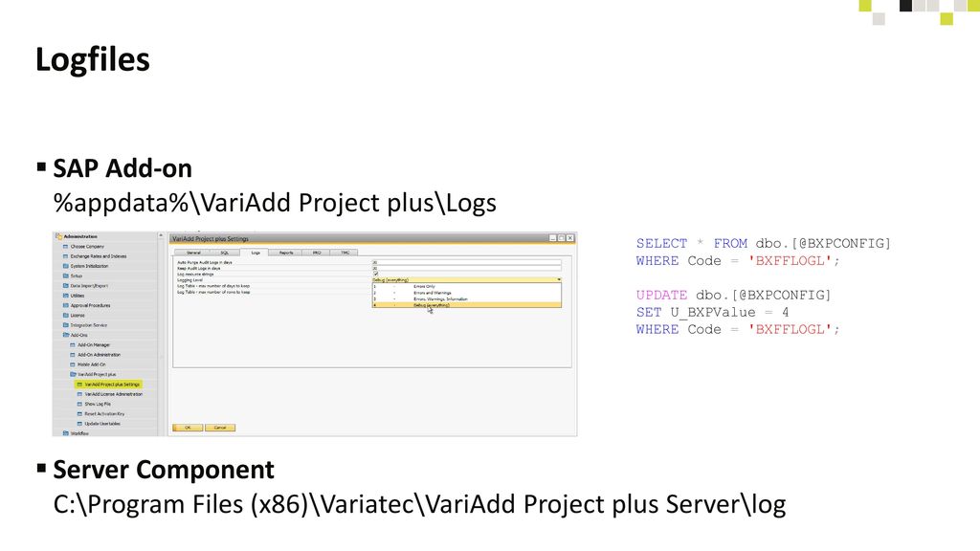Click the Cancel button in settings
This screenshot has width=980, height=551.
click(x=220, y=428)
